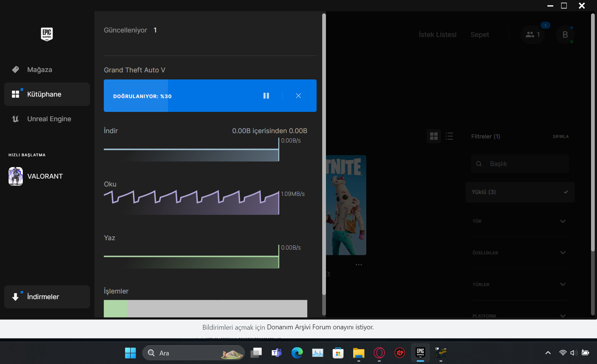Open the B profile avatar menu
597x364 pixels.
pyautogui.click(x=565, y=35)
